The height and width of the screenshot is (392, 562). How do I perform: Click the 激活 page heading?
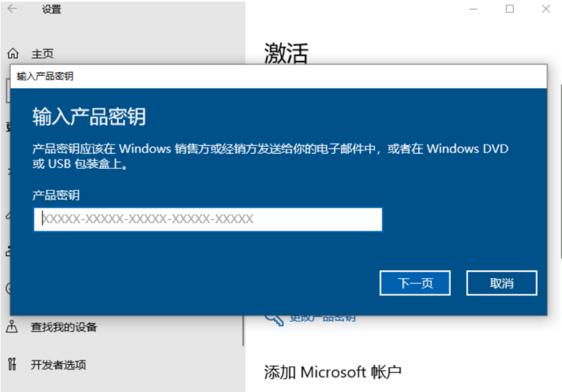[x=286, y=53]
